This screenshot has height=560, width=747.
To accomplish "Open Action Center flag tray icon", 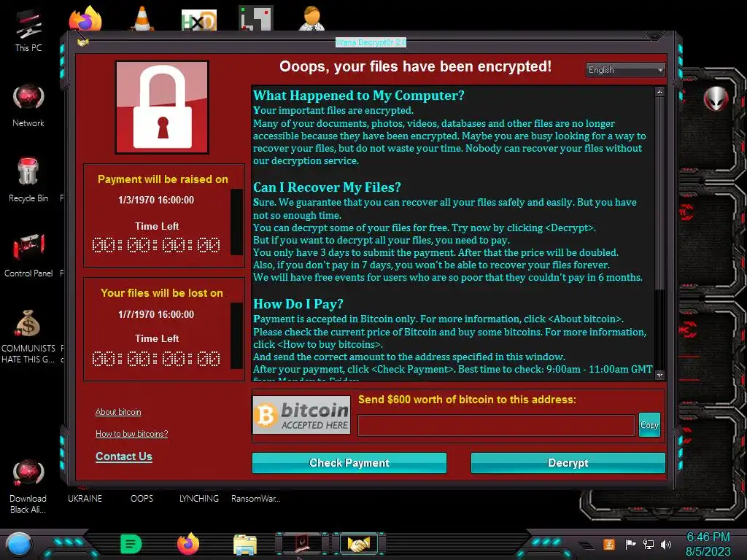I will pos(630,544).
